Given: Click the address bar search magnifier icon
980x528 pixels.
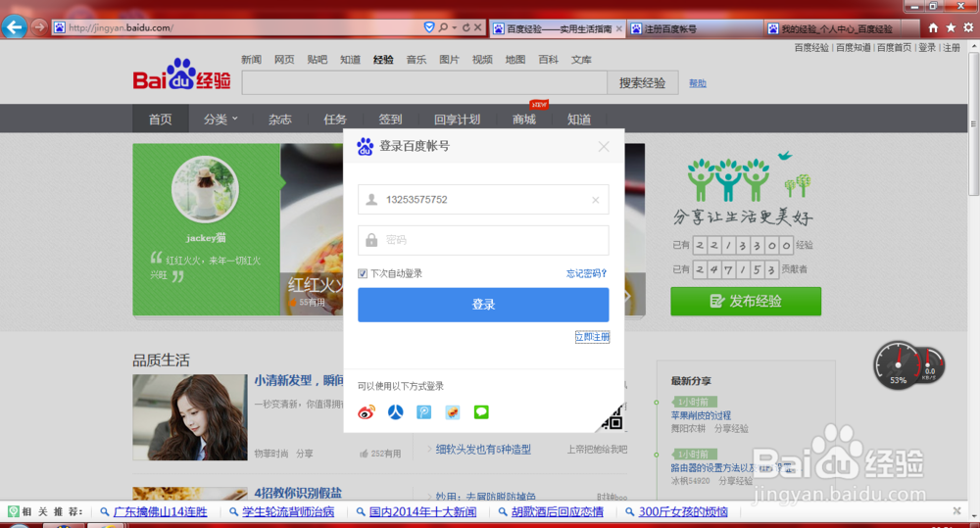Looking at the screenshot, I should pyautogui.click(x=443, y=27).
